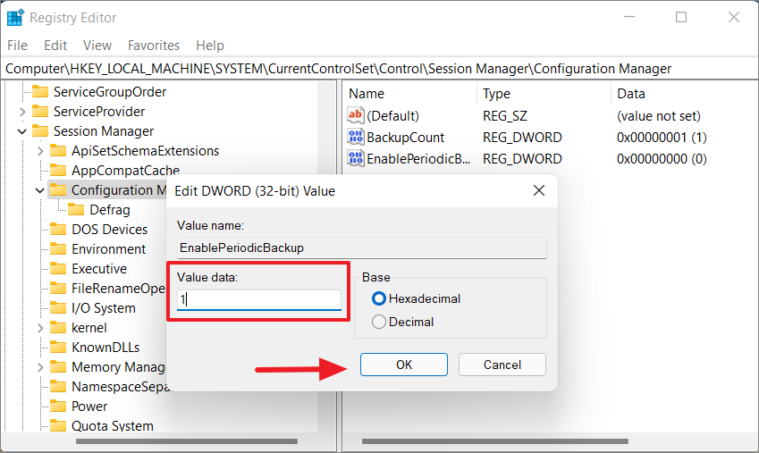Click the Value name field EnablePeriodicBackup

pos(362,248)
